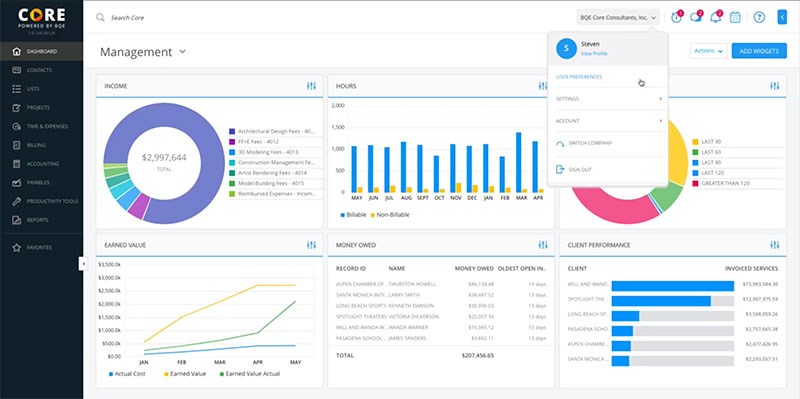Expand BQE Core Consultants company dropdown
Image resolution: width=800 pixels, height=399 pixels.
pyautogui.click(x=618, y=17)
